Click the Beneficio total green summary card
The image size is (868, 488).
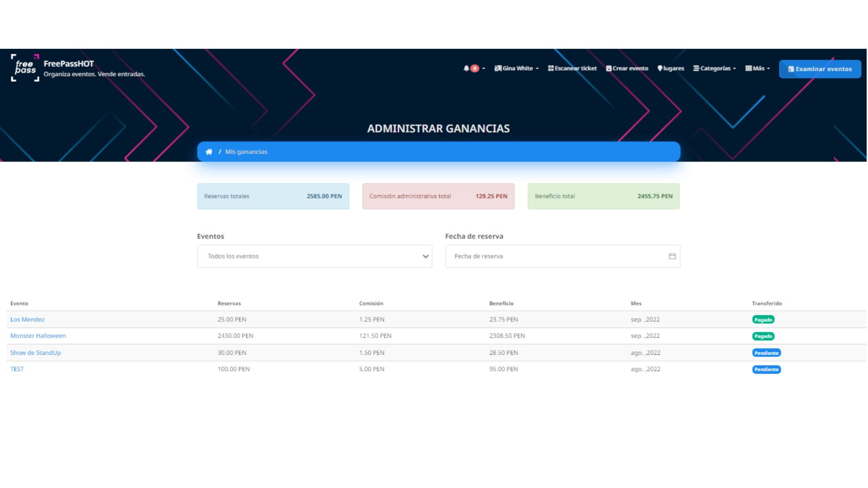pos(604,196)
